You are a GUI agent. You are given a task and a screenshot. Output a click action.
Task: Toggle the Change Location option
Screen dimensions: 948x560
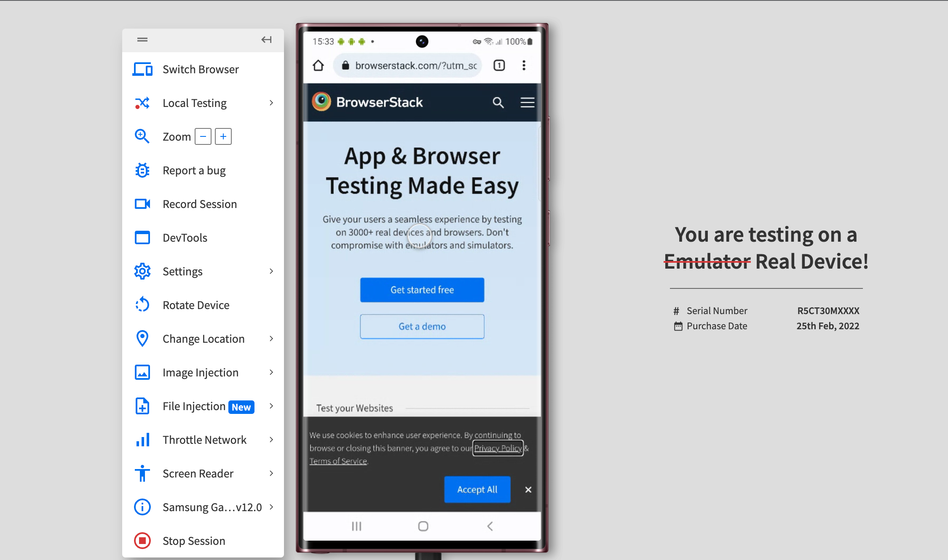click(x=204, y=339)
